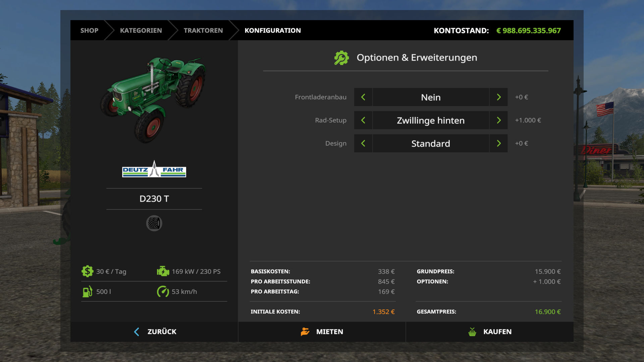Switch to next Rad-Setup choice

(x=498, y=120)
